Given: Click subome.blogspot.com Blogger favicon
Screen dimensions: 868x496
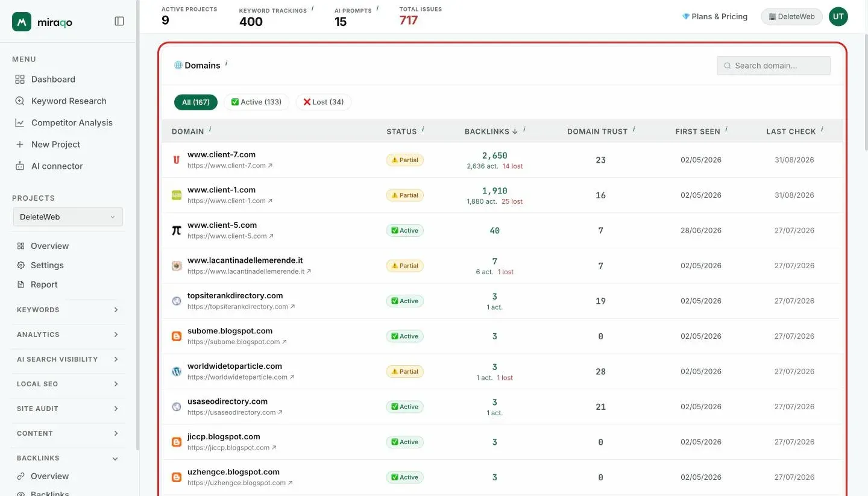Looking at the screenshot, I should tap(177, 336).
